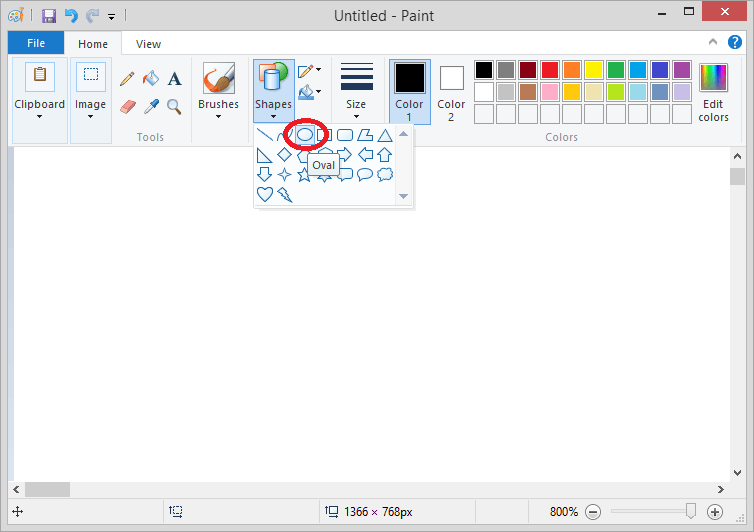Pick the red color swatch
Image resolution: width=754 pixels, height=532 pixels.
550,70
